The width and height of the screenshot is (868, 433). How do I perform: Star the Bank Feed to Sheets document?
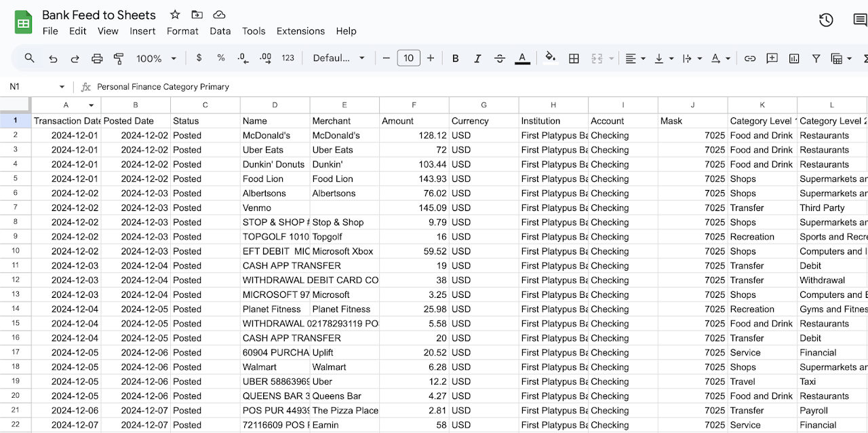tap(175, 14)
